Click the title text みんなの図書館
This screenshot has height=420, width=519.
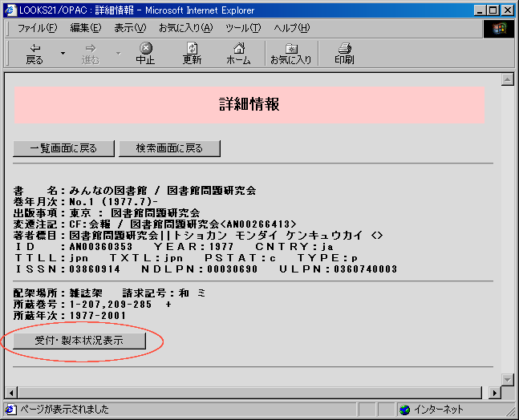pos(108,191)
